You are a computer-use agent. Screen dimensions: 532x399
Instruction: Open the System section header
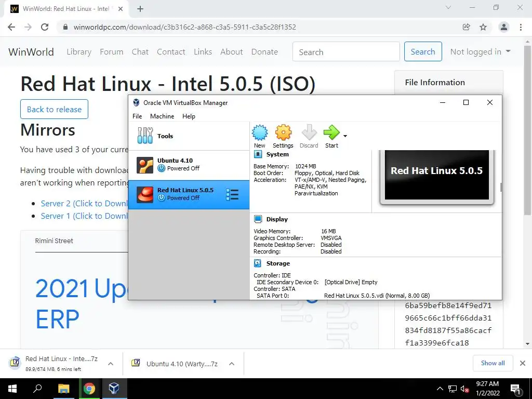point(277,154)
